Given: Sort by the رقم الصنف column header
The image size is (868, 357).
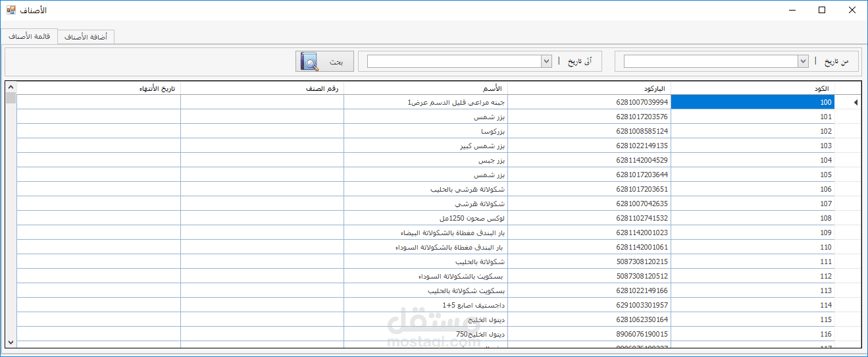Looking at the screenshot, I should tap(263, 88).
